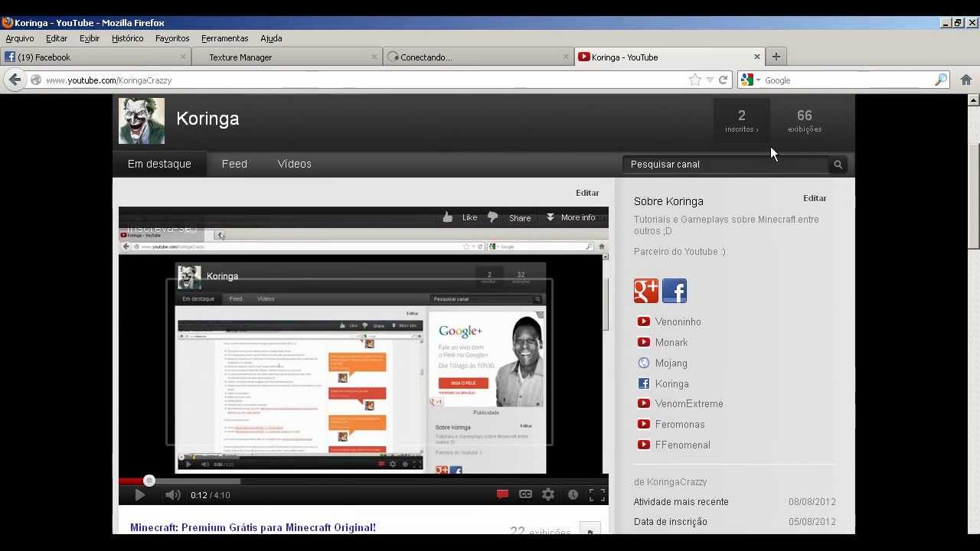The image size is (980, 551).
Task: Open the VenomExtreme channel link
Action: [x=689, y=404]
